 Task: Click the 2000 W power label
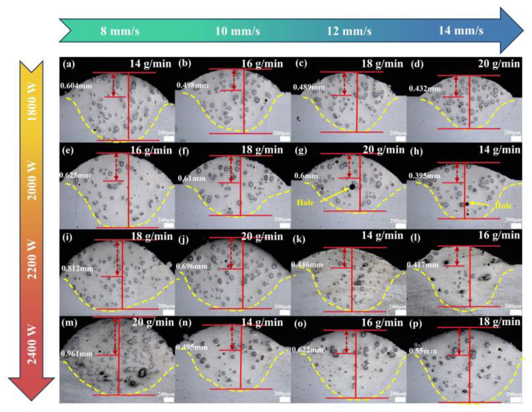pos(32,181)
